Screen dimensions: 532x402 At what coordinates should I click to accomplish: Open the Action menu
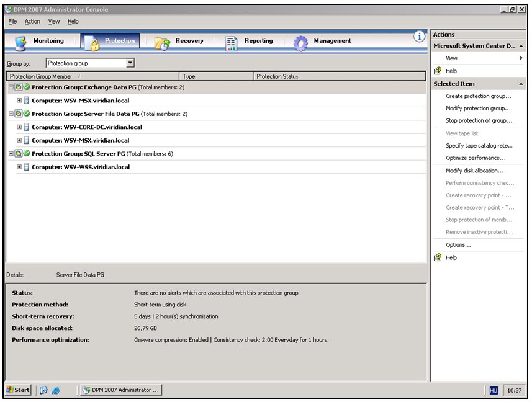pyautogui.click(x=32, y=21)
